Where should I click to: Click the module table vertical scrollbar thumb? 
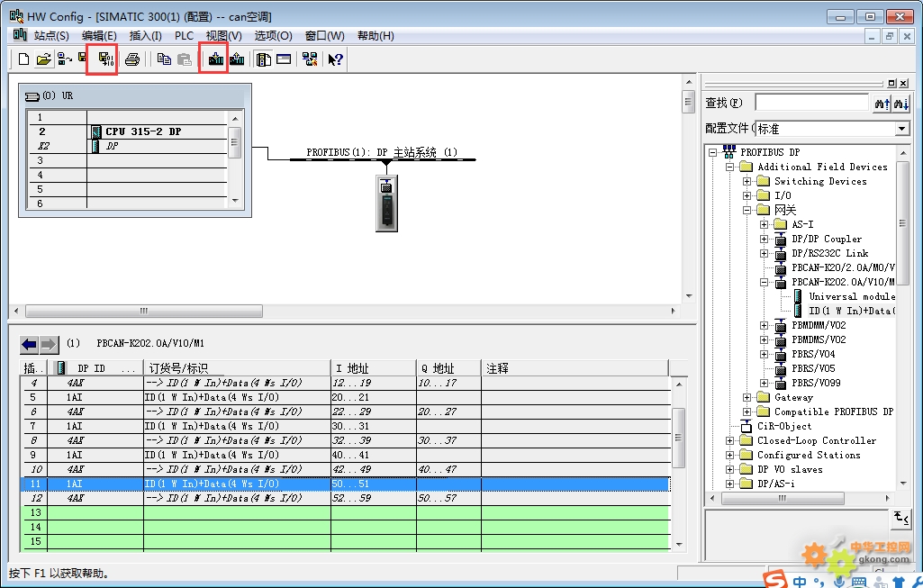679,438
